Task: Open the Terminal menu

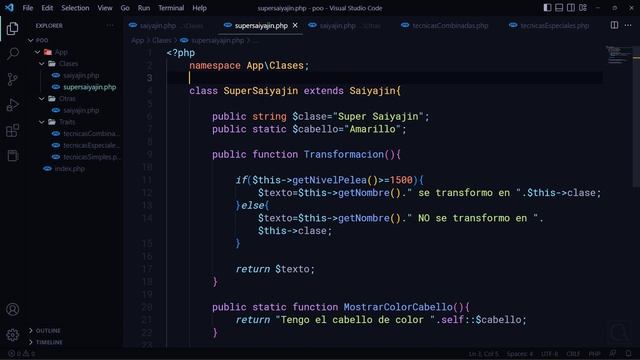Action: click(x=171, y=8)
